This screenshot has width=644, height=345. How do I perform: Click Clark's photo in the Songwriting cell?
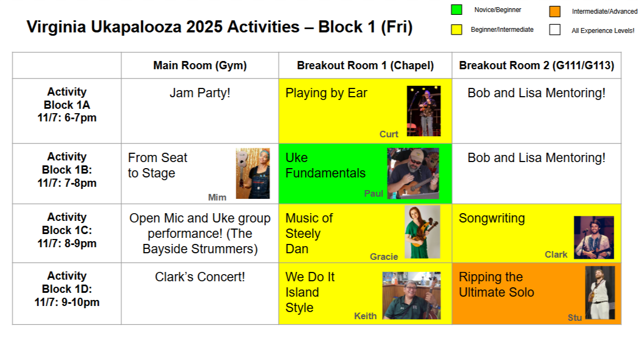pos(593,237)
